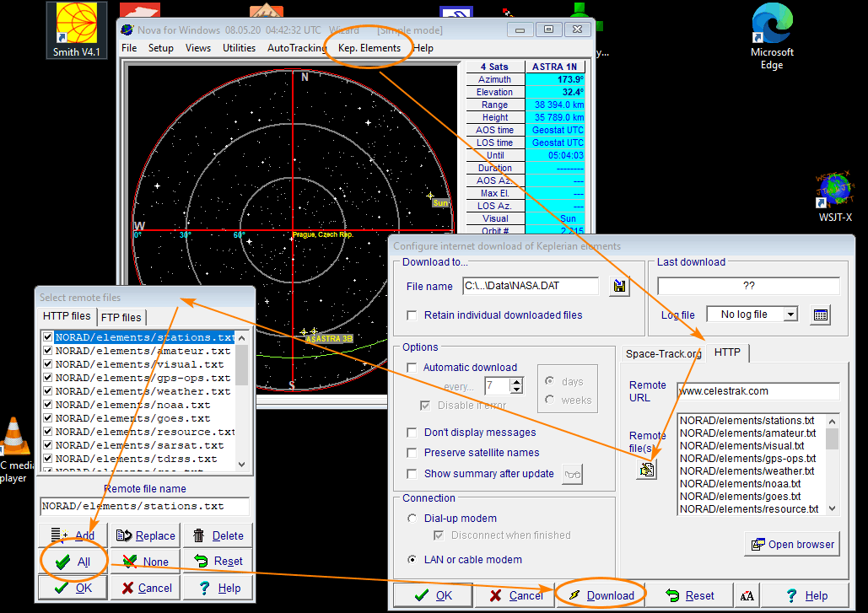The height and width of the screenshot is (613, 868).
Task: Open the log file viewer calendar icon
Action: [821, 315]
